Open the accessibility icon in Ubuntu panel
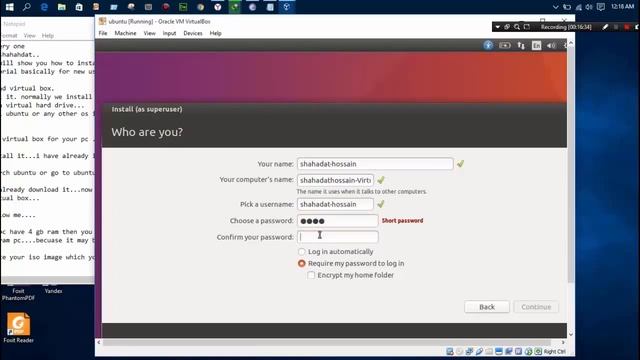 [x=488, y=45]
